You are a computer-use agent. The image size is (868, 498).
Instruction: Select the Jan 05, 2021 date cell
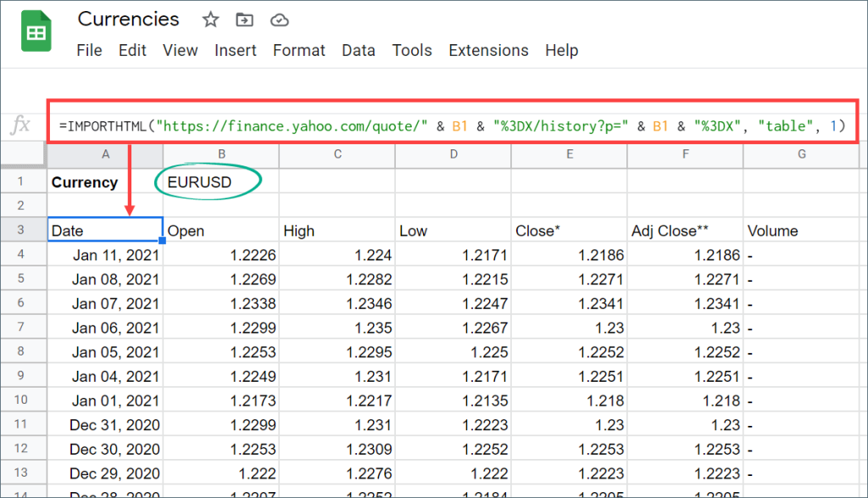(x=105, y=352)
